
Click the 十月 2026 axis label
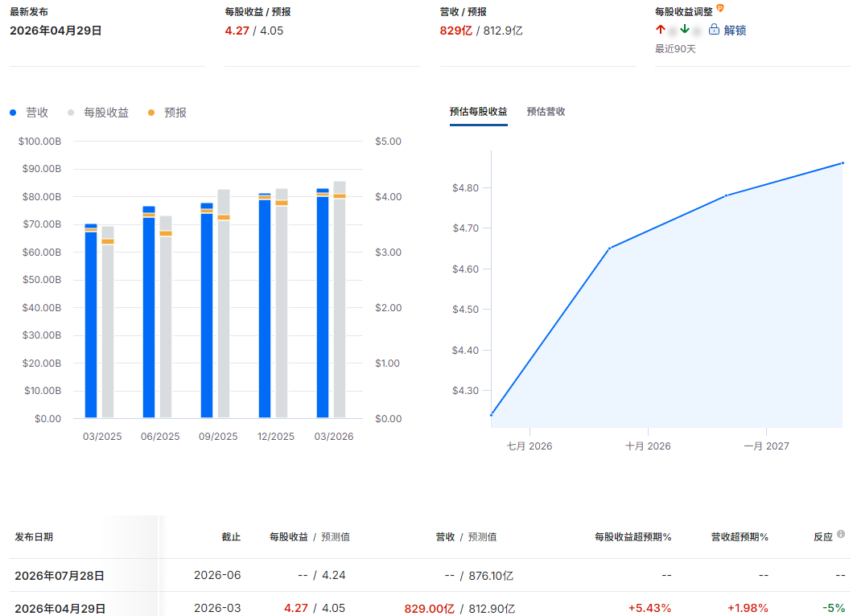tap(648, 446)
